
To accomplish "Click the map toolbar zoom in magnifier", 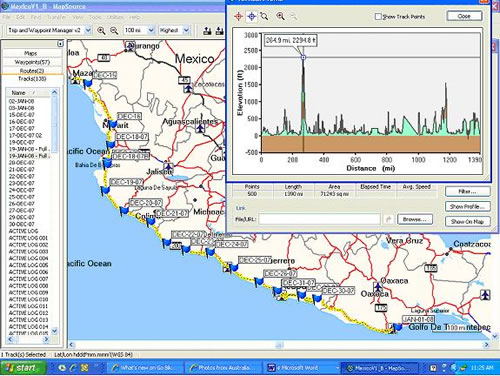I will pos(101,30).
